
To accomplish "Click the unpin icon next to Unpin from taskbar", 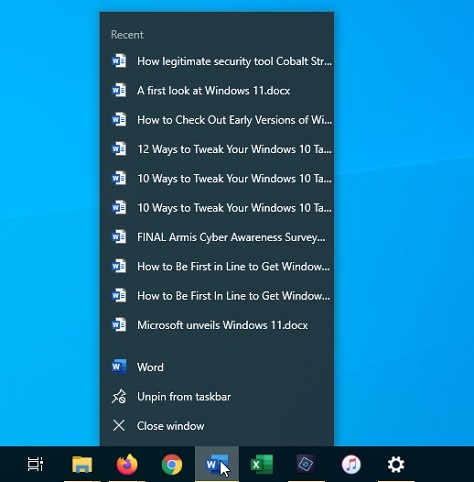I will [119, 396].
